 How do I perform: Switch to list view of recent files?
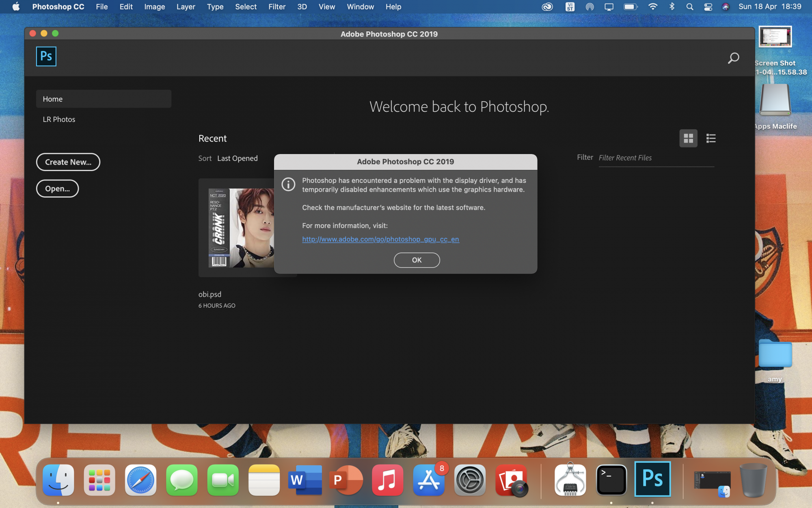pyautogui.click(x=710, y=139)
